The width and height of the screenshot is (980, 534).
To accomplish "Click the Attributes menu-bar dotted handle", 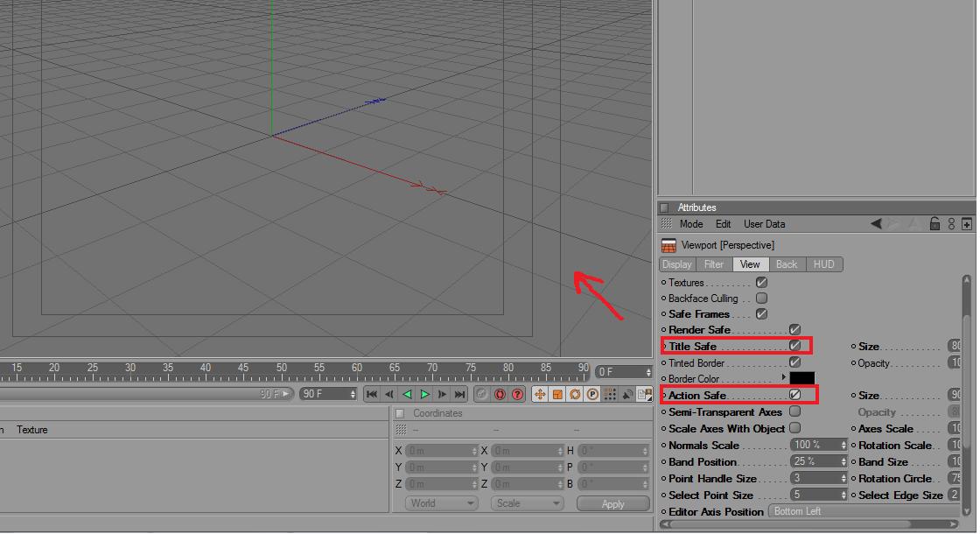I will tap(666, 224).
